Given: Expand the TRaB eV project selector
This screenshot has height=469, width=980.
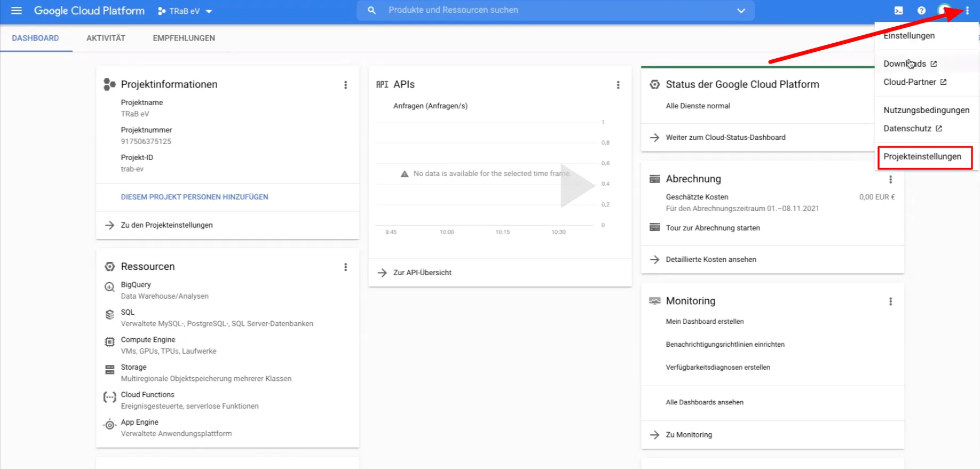Looking at the screenshot, I should (185, 11).
